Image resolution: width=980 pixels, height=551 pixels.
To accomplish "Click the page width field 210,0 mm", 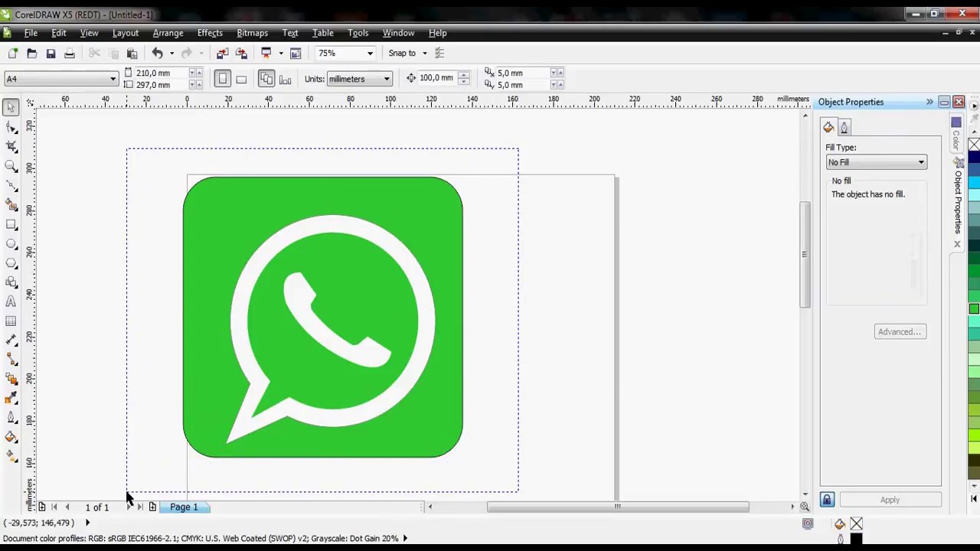I will coord(159,73).
